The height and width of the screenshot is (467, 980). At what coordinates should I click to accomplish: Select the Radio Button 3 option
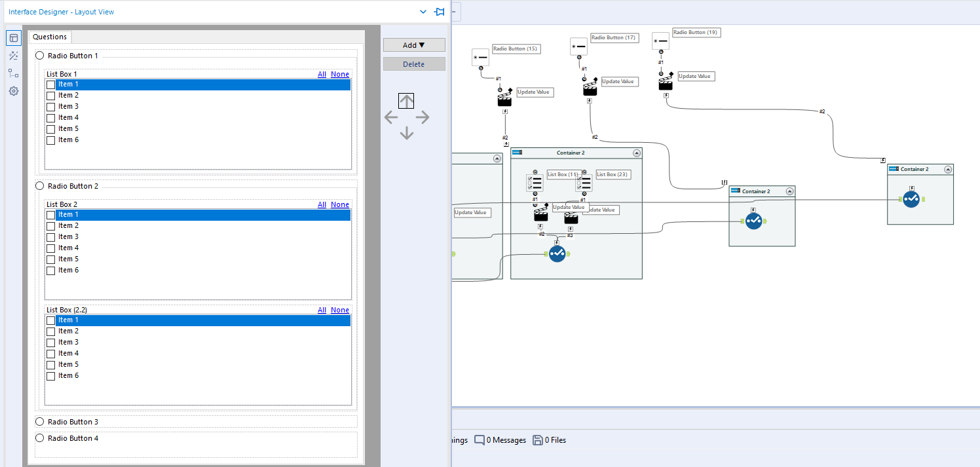[39, 421]
